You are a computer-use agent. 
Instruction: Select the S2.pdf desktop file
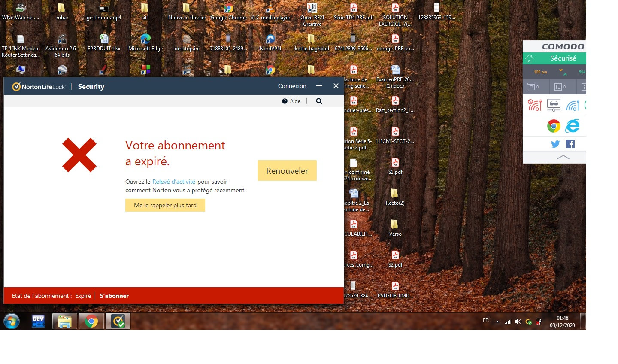[395, 259]
